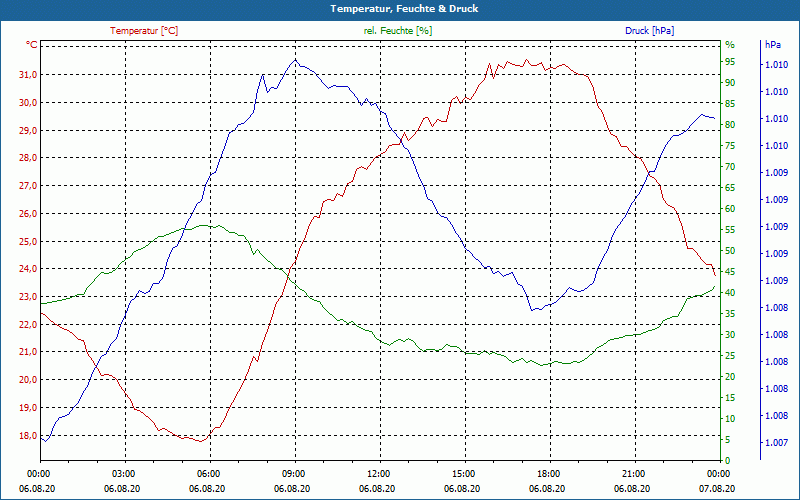Click the 22,0 temperature axis tick
Viewport: 800px width, 500px height.
(x=28, y=324)
